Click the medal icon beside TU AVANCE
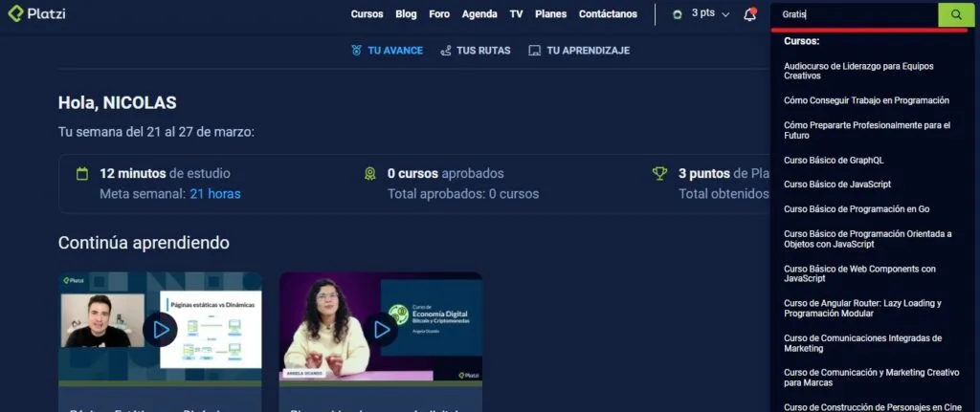Screen dimensions: 980x412 click(x=356, y=51)
